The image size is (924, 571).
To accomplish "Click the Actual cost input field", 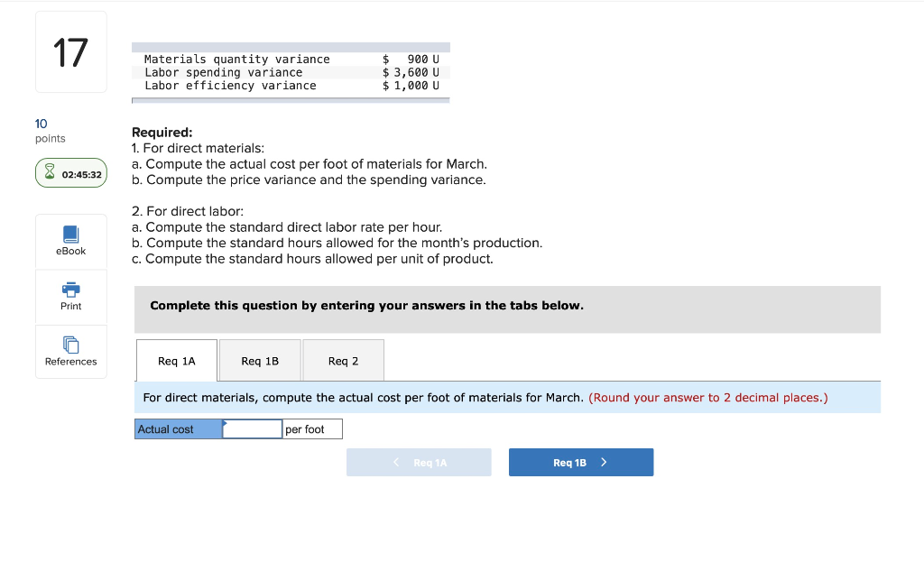I will pyautogui.click(x=252, y=428).
